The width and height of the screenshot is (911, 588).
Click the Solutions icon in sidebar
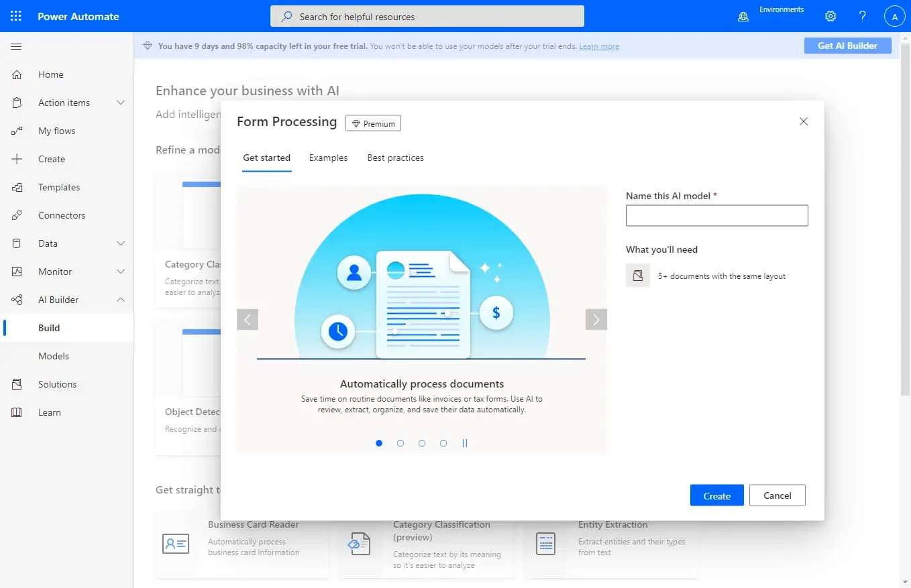coord(17,384)
